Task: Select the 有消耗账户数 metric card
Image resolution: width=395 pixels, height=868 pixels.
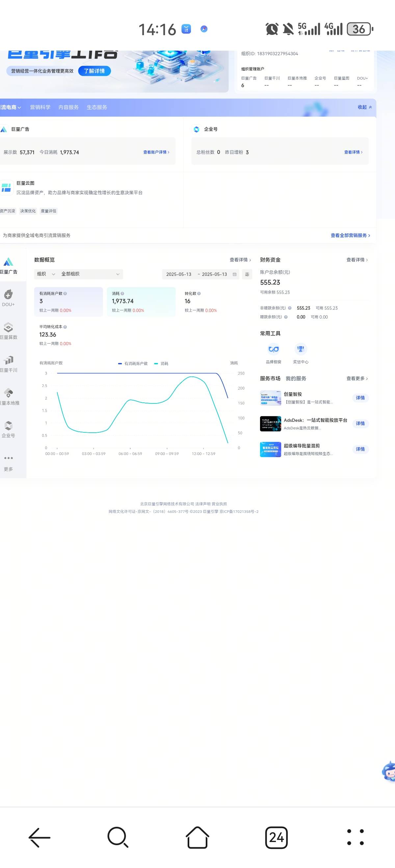Action: tap(68, 301)
